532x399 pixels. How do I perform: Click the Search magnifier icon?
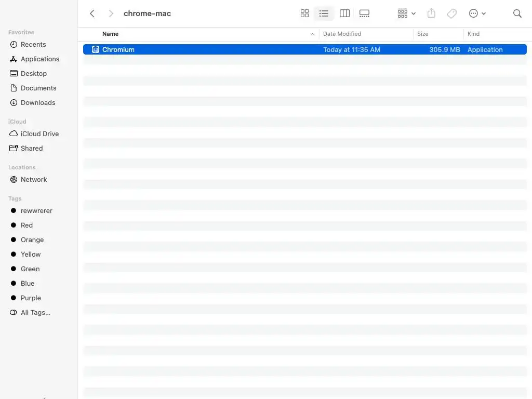coord(517,14)
